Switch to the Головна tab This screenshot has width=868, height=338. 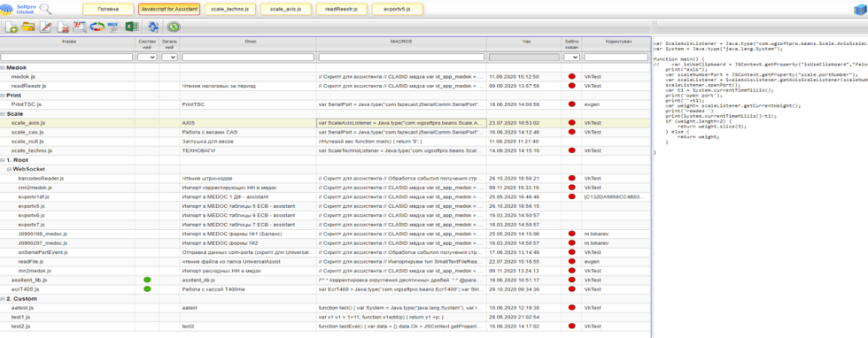pos(108,9)
